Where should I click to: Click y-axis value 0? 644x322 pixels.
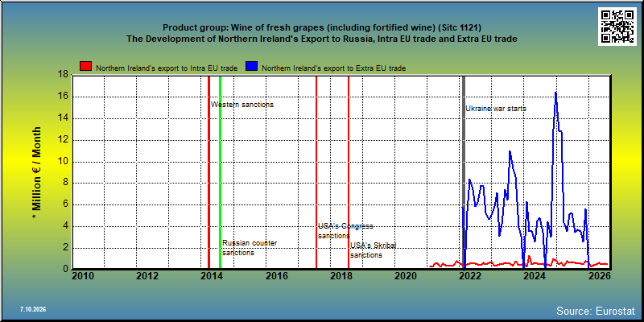[x=64, y=269]
